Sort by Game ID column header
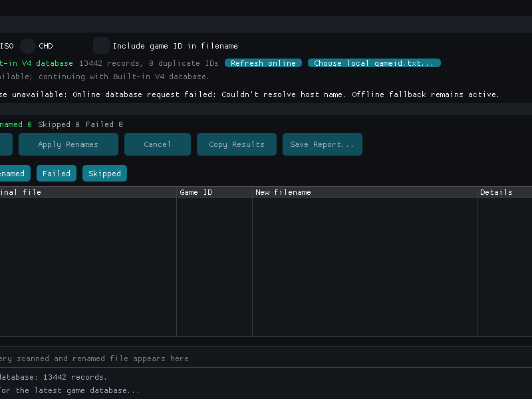532x399 pixels. coord(214,192)
